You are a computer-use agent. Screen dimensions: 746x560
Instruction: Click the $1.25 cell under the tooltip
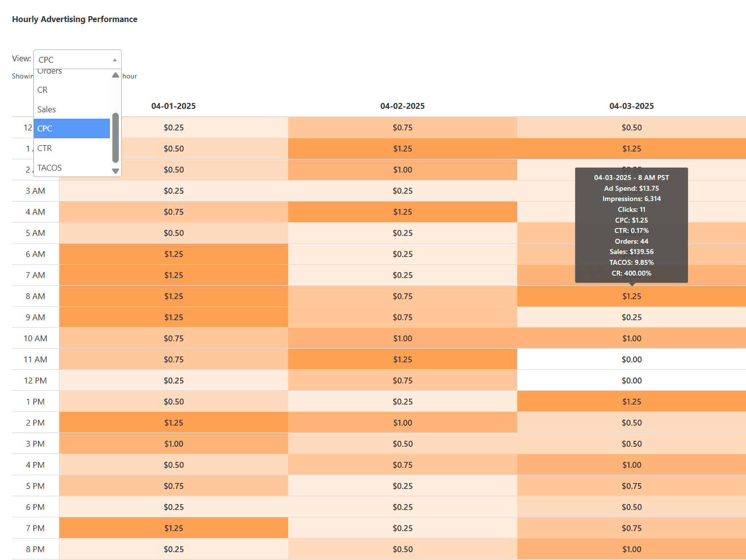(x=631, y=296)
